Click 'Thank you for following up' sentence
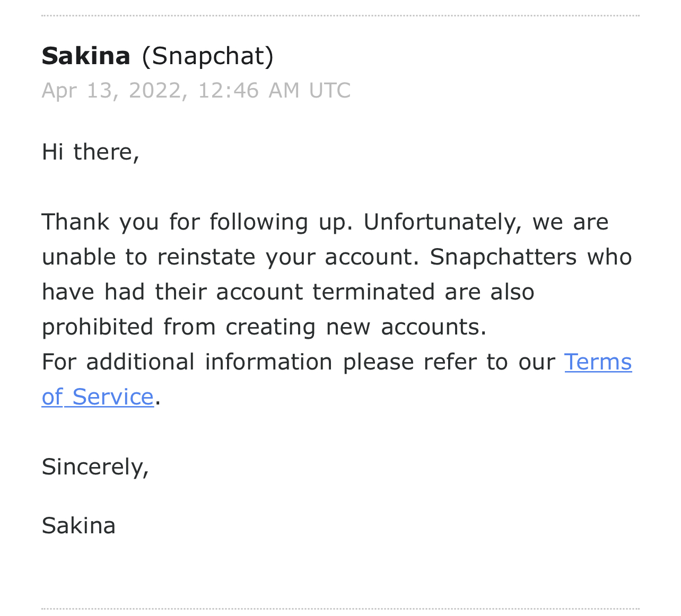This screenshot has height=616, width=681. coord(197,222)
